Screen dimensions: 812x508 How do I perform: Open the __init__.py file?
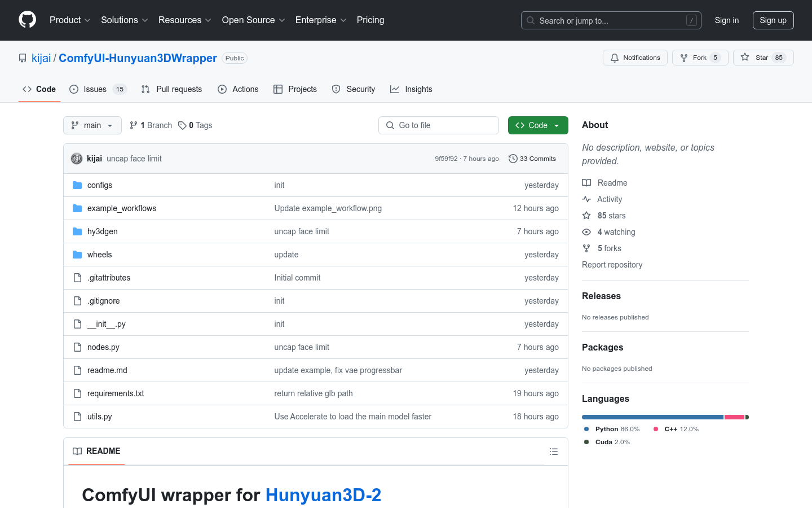(107, 324)
